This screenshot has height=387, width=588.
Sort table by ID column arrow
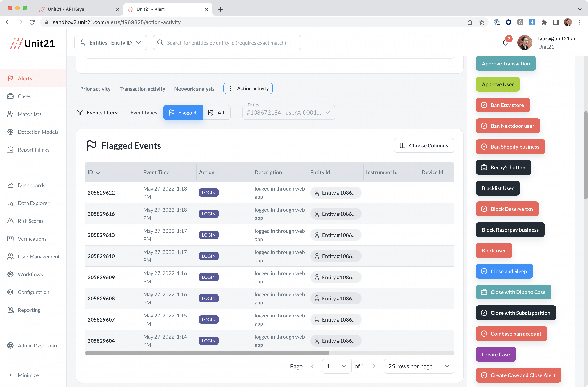98,172
